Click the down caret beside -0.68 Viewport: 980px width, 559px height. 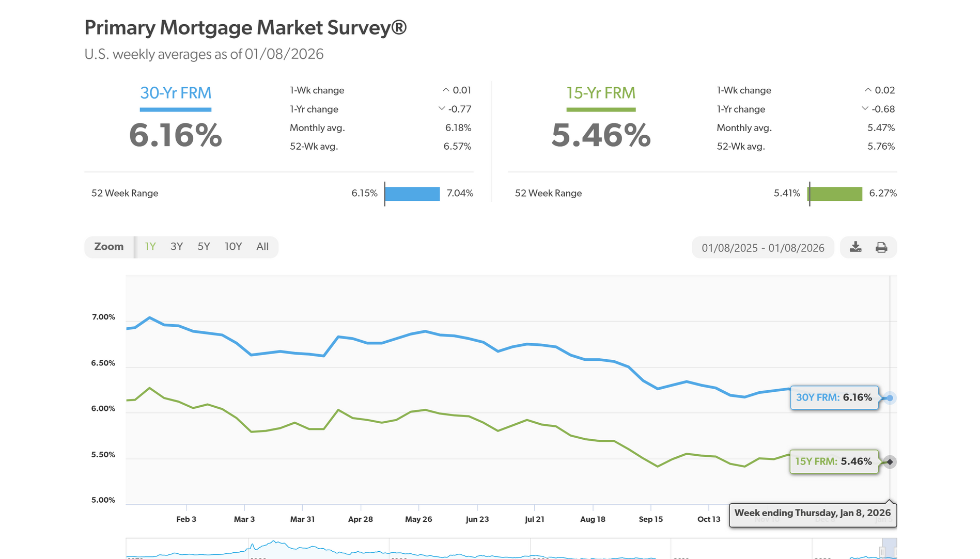pos(865,108)
